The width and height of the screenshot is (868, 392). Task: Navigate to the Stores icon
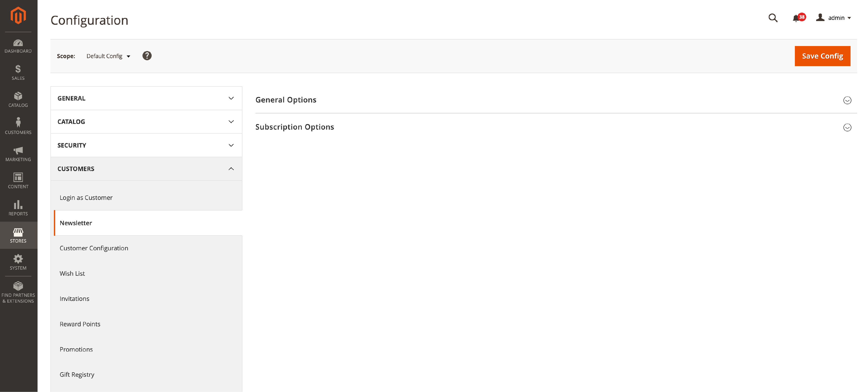18,235
